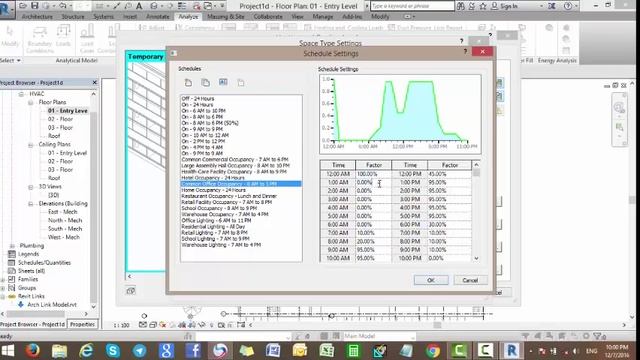The image size is (640, 360).
Task: Click the New Schedule icon above list
Action: (x=188, y=83)
